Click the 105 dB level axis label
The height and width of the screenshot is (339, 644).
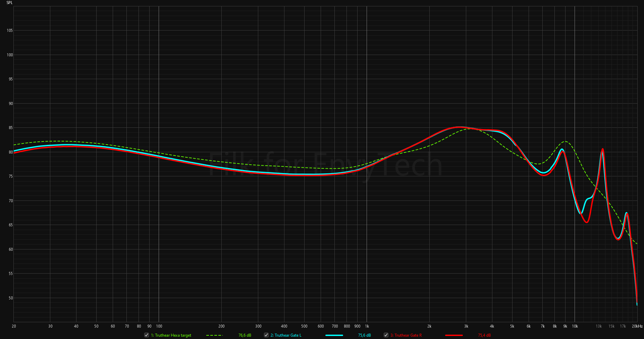pyautogui.click(x=10, y=31)
